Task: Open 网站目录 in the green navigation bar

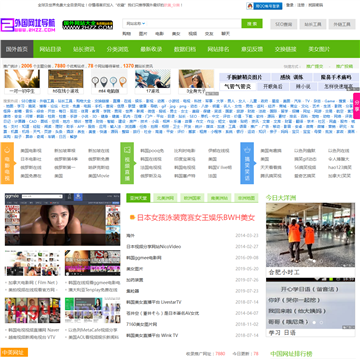Action: (x=50, y=49)
